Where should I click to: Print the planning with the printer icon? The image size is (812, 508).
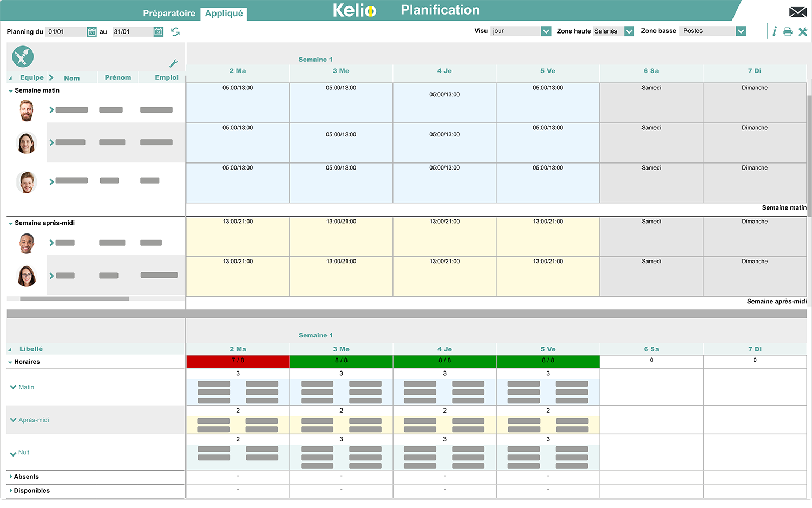[788, 31]
